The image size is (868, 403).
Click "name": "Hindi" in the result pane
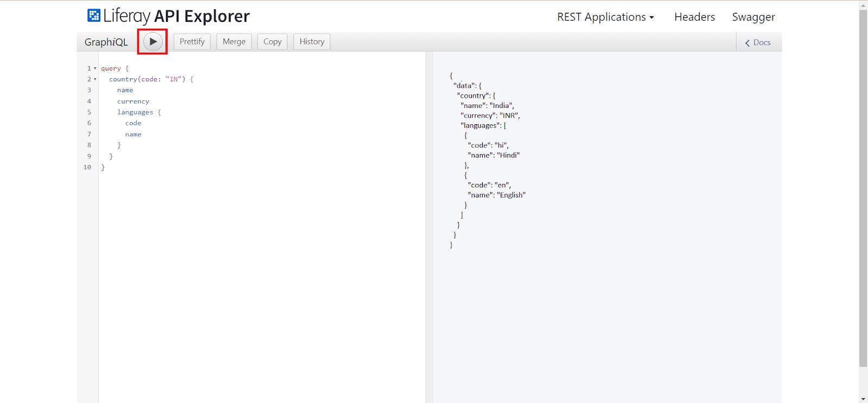click(494, 155)
